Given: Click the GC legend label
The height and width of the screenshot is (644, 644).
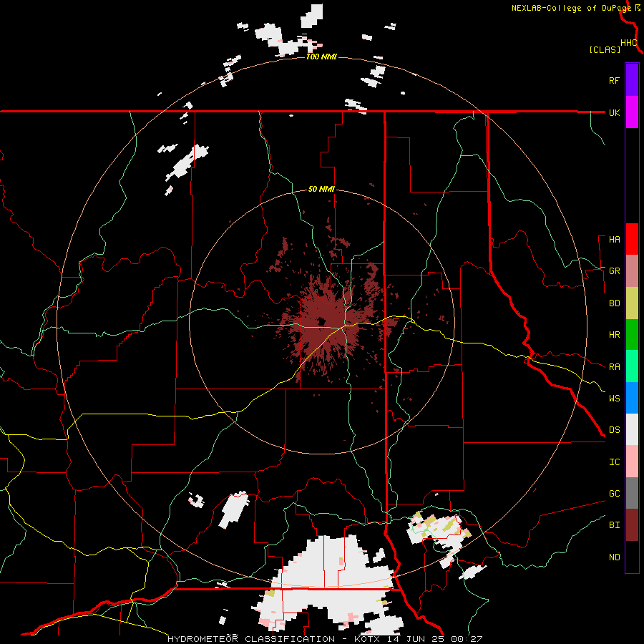Looking at the screenshot, I should pyautogui.click(x=614, y=493).
